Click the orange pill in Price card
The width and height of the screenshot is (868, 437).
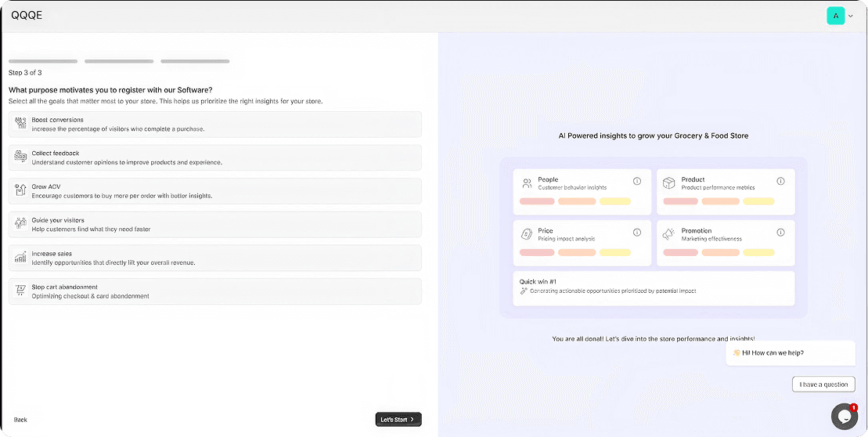[577, 252]
